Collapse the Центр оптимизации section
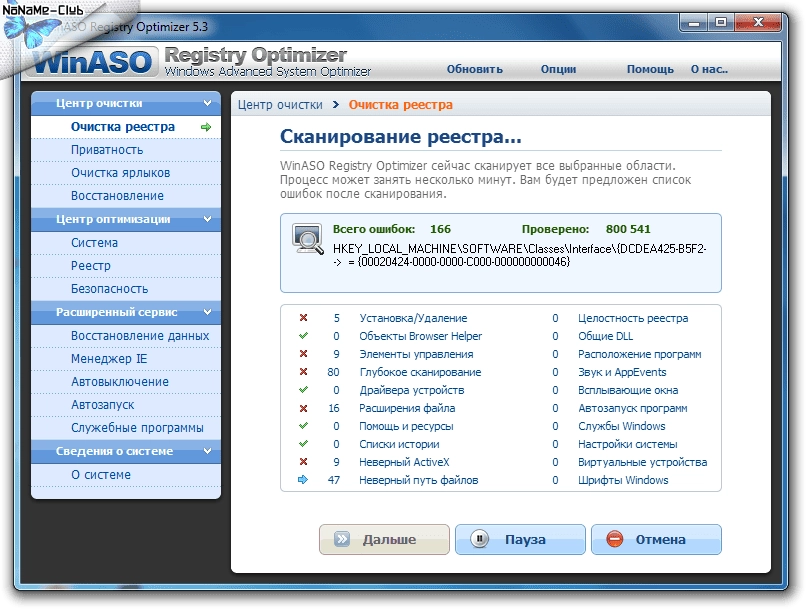806x610 pixels. pos(207,219)
